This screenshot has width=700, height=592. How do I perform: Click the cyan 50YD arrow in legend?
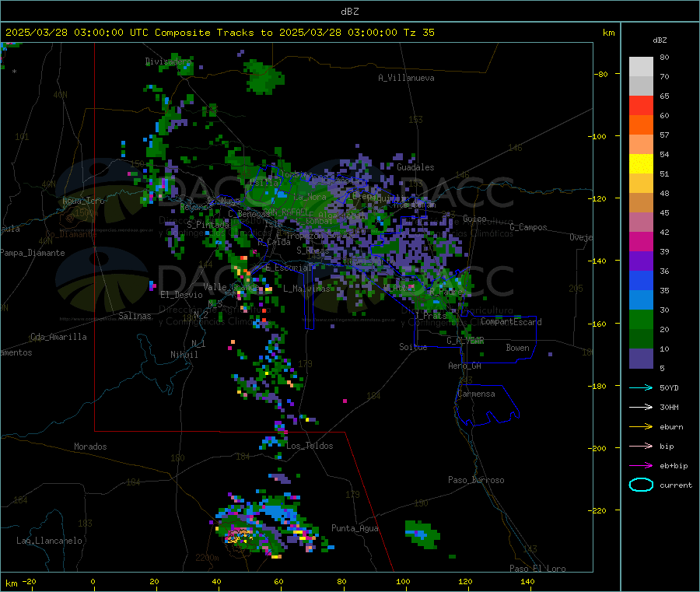pyautogui.click(x=641, y=387)
